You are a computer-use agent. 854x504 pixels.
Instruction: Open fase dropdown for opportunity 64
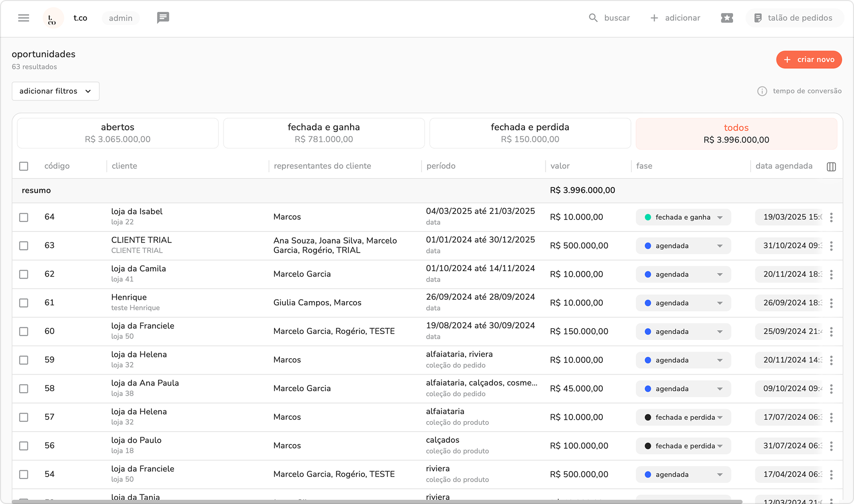pyautogui.click(x=683, y=217)
